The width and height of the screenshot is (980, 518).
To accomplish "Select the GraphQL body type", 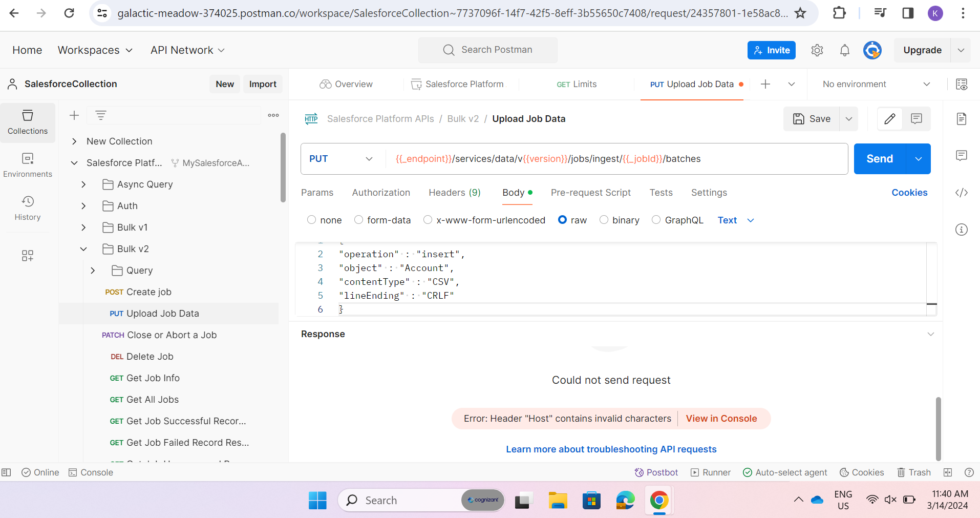I will [x=656, y=220].
